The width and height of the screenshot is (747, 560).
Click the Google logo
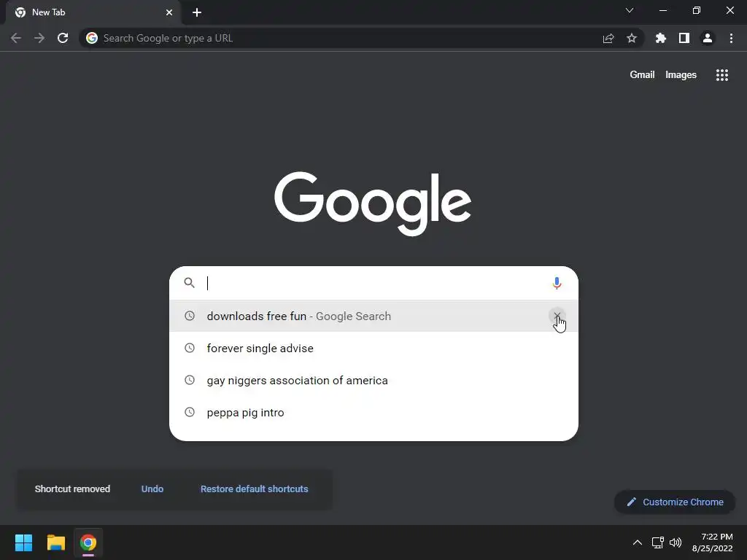[373, 204]
